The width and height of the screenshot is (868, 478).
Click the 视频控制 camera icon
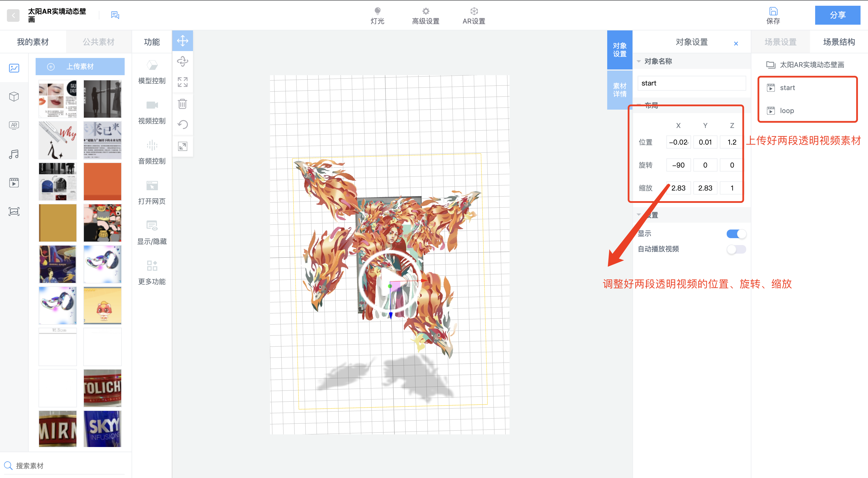point(152,105)
